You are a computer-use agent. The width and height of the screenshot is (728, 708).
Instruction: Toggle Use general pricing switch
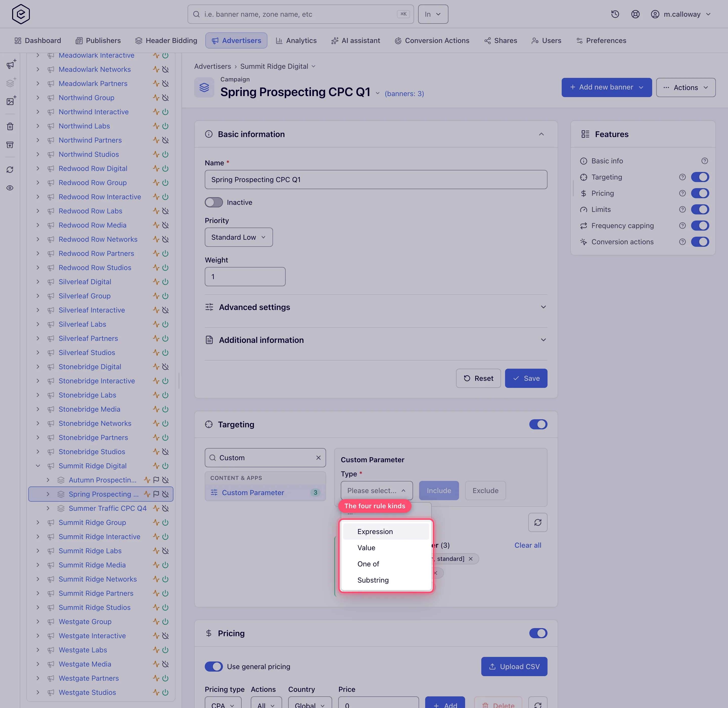[214, 667]
